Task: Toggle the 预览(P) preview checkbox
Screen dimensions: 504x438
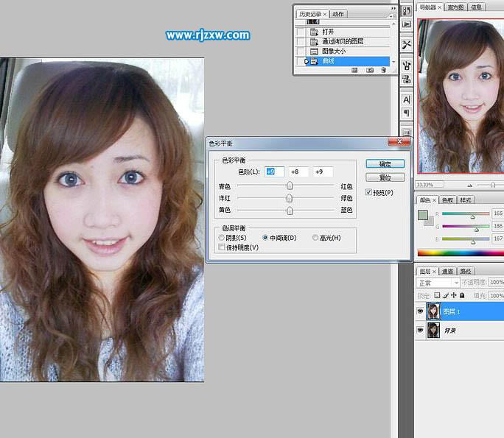Action: 369,193
